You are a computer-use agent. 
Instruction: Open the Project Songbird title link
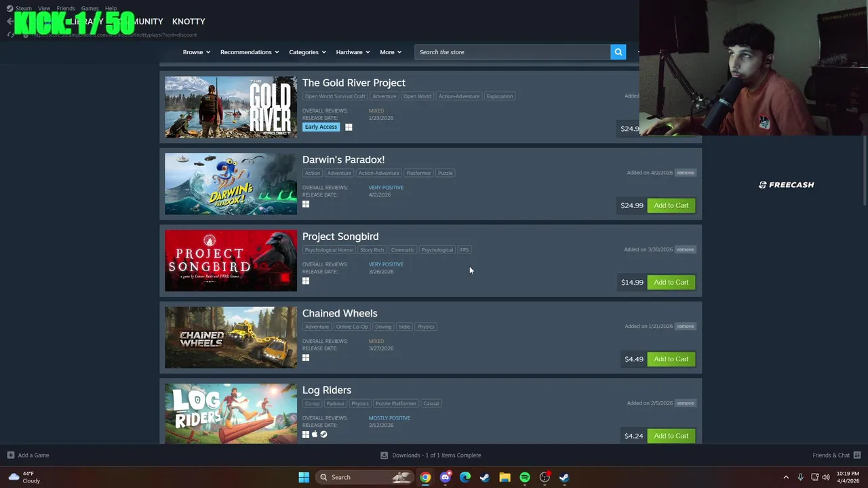tap(340, 237)
